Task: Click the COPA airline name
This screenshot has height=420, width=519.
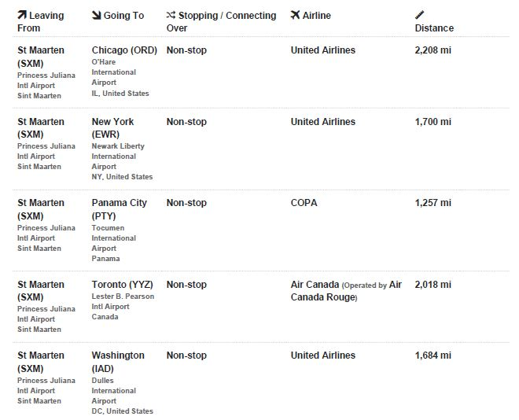Action: point(304,203)
